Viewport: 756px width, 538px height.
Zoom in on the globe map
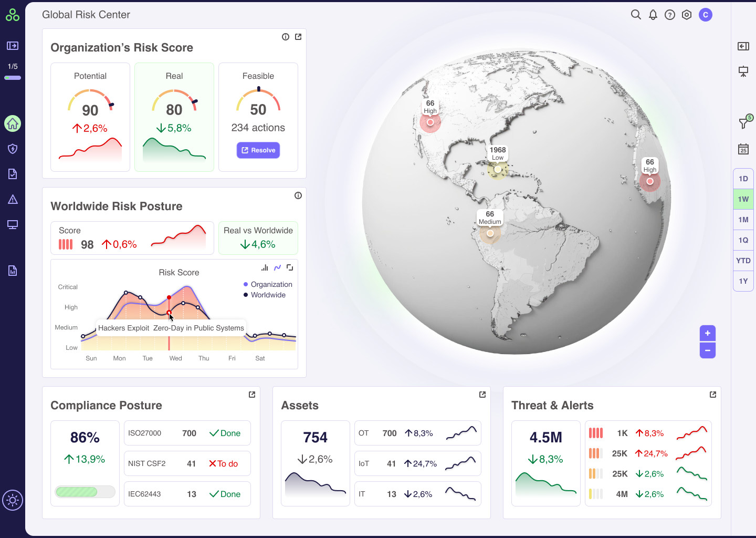[x=708, y=333]
